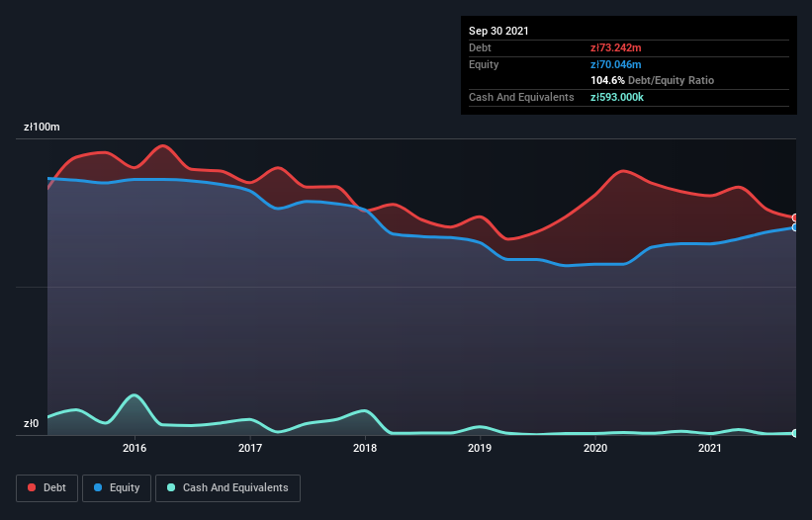The height and width of the screenshot is (520, 812).
Task: Click the zł100m y-axis label
Action: 42,127
